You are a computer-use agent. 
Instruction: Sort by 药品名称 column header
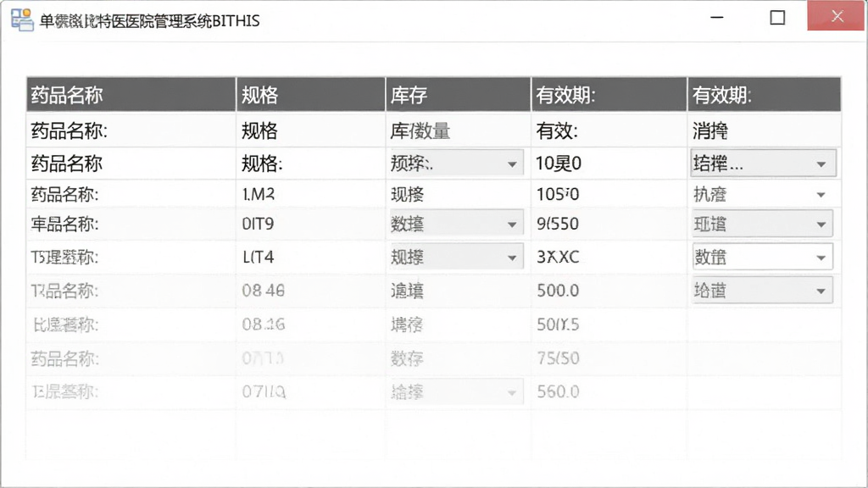(x=131, y=95)
